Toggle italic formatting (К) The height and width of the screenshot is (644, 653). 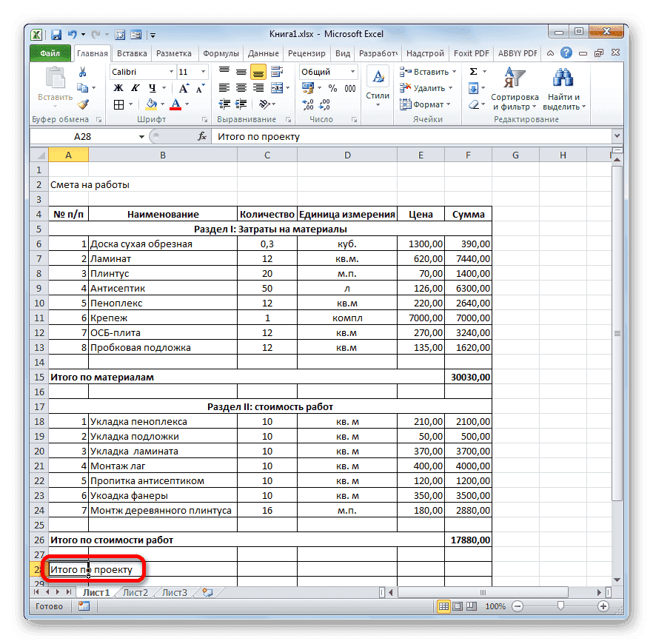pos(135,87)
